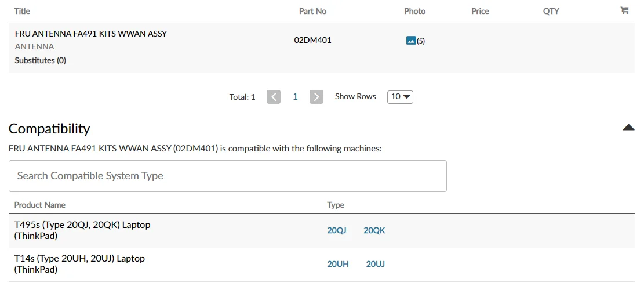Screen dimensions: 644x297
Task: Open the 20UH machine type link
Action: 338,264
